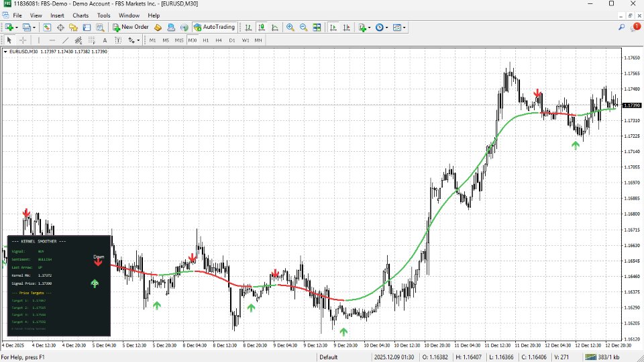Open the Charts menu
Image resolution: width=644 pixels, height=362 pixels.
(80, 15)
